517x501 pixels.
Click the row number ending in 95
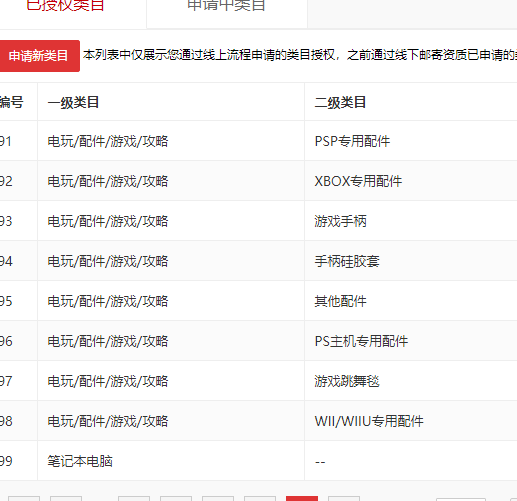6,301
